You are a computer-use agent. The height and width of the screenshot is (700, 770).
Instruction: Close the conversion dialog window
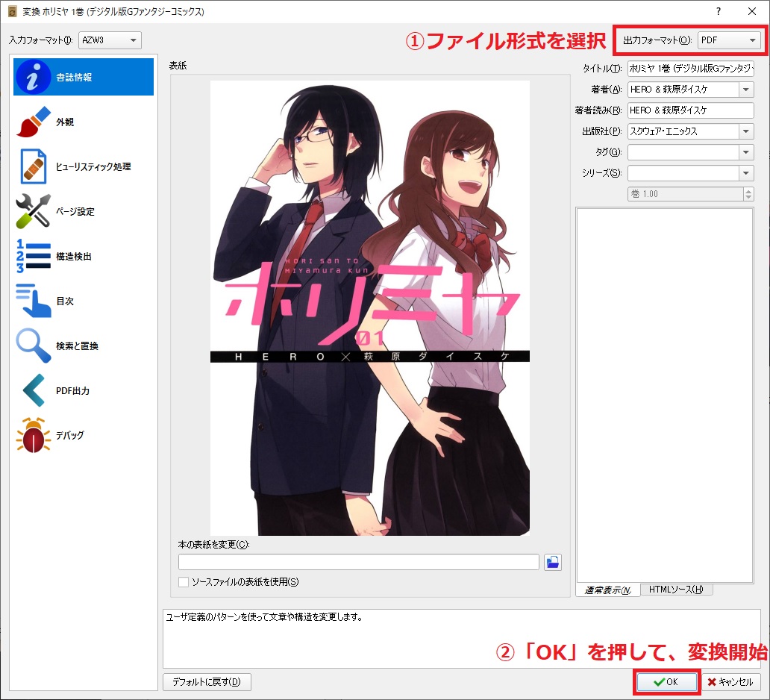pyautogui.click(x=752, y=11)
